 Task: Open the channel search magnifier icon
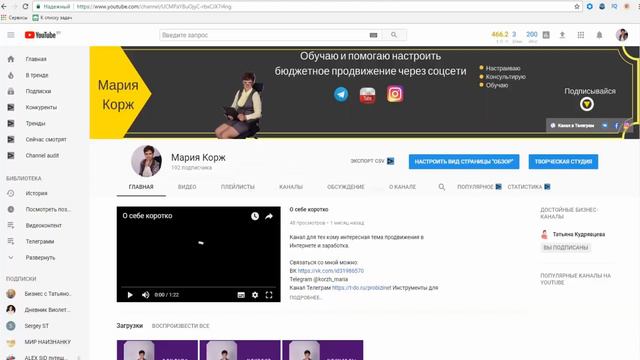tap(442, 187)
